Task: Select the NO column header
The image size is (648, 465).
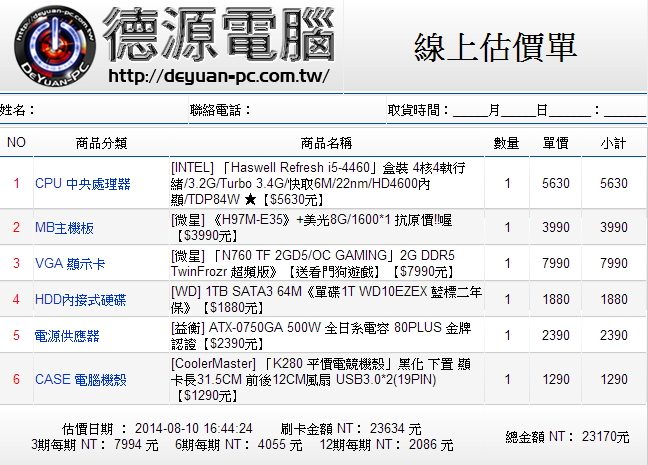Action: click(17, 143)
